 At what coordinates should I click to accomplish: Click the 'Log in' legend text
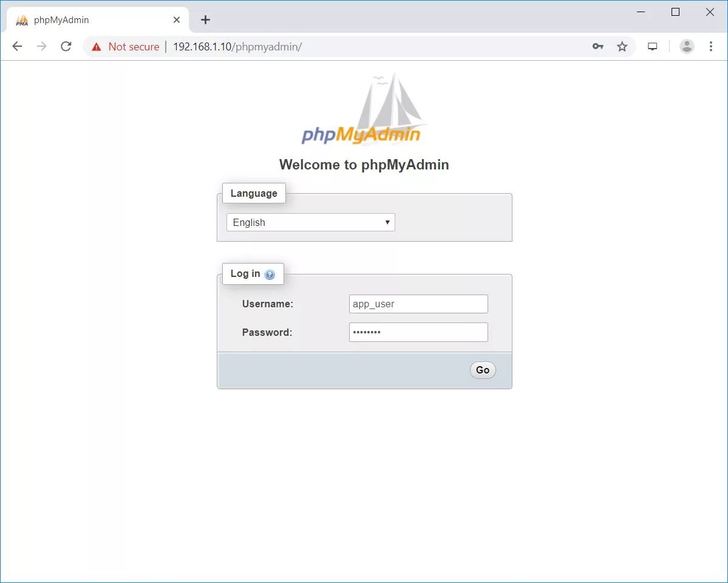pos(245,274)
